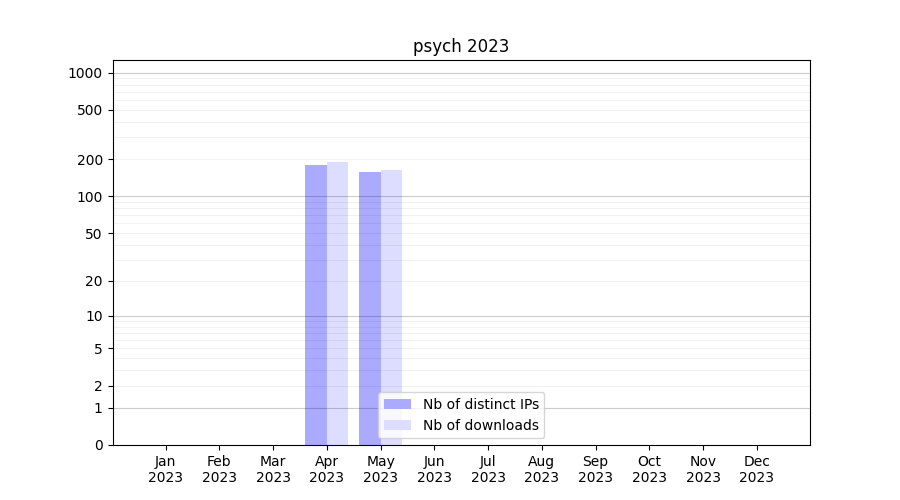Click the Aug 2023 x-axis label
This screenshot has height=500, width=900.
(542, 469)
